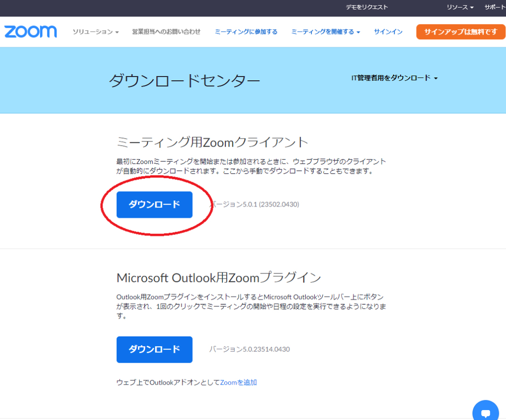
Task: Expand the リソース dropdown in the top bar
Action: pos(460,7)
